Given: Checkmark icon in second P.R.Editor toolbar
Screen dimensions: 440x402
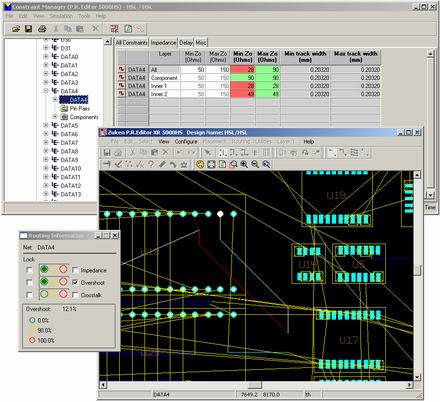Looking at the screenshot, I should coord(118,164).
